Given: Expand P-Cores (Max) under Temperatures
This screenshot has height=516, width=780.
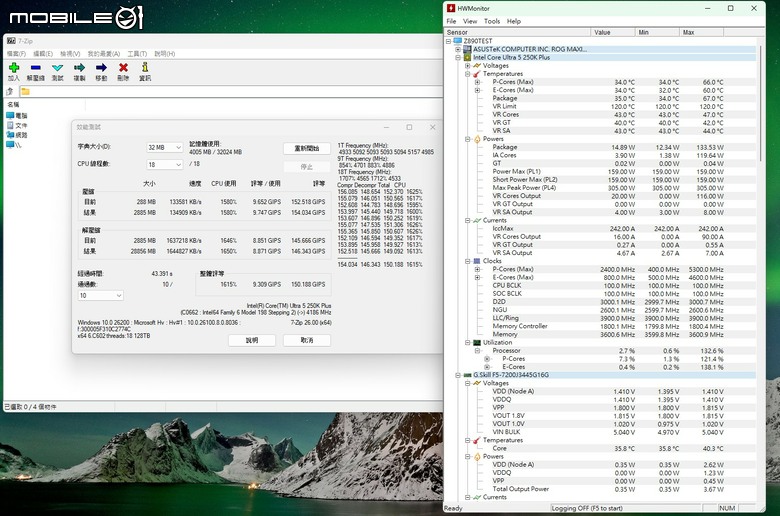Looking at the screenshot, I should 478,82.
